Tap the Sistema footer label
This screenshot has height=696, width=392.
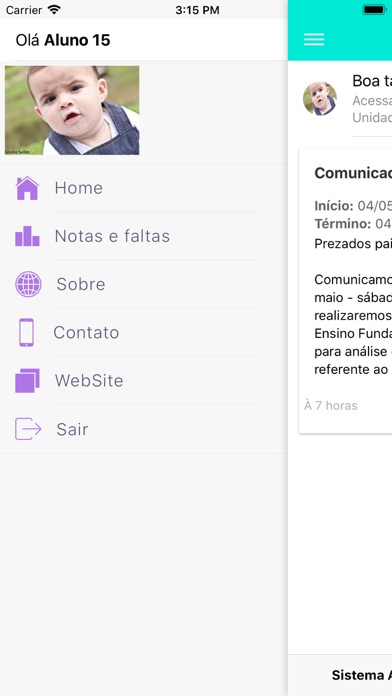click(x=362, y=675)
